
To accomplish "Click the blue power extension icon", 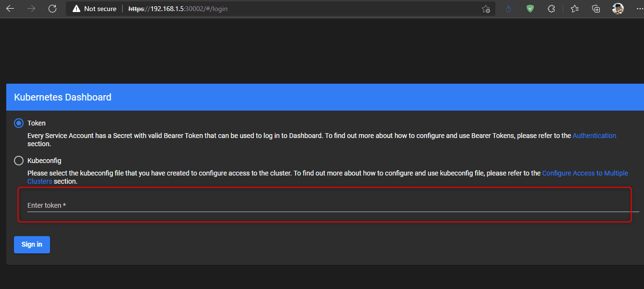I will tap(509, 9).
